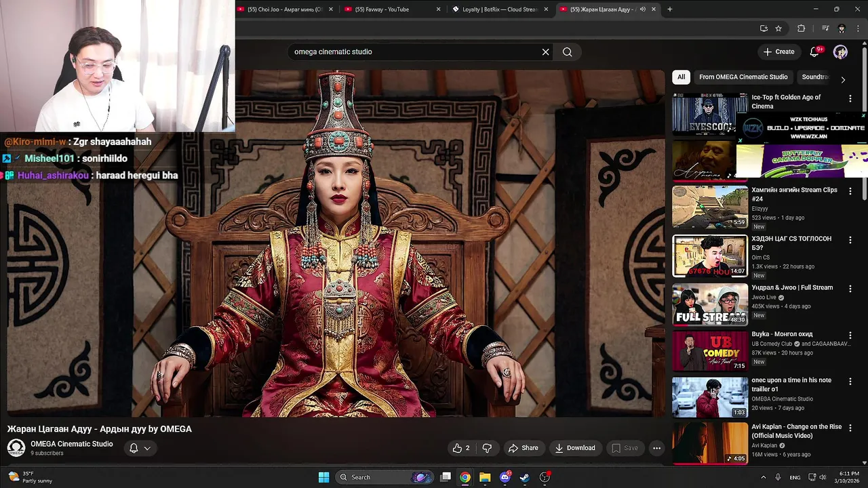Like the video with thumbs up
Viewport: 868px width, 488px height.
point(461,448)
